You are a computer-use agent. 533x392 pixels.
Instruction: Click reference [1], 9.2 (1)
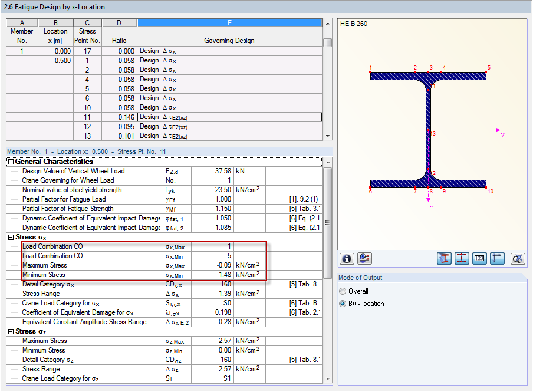point(304,200)
